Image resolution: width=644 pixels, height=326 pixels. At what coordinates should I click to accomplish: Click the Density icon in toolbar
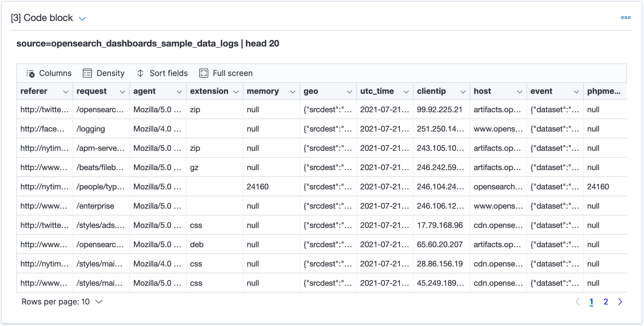click(87, 73)
